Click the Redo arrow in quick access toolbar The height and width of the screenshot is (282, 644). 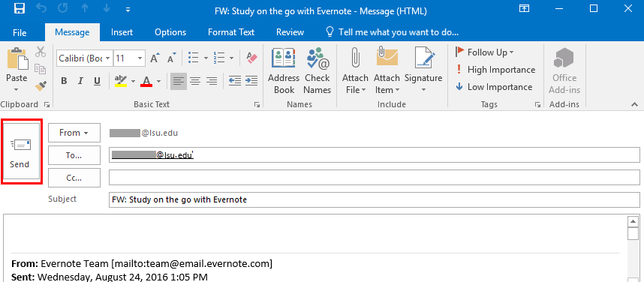63,9
